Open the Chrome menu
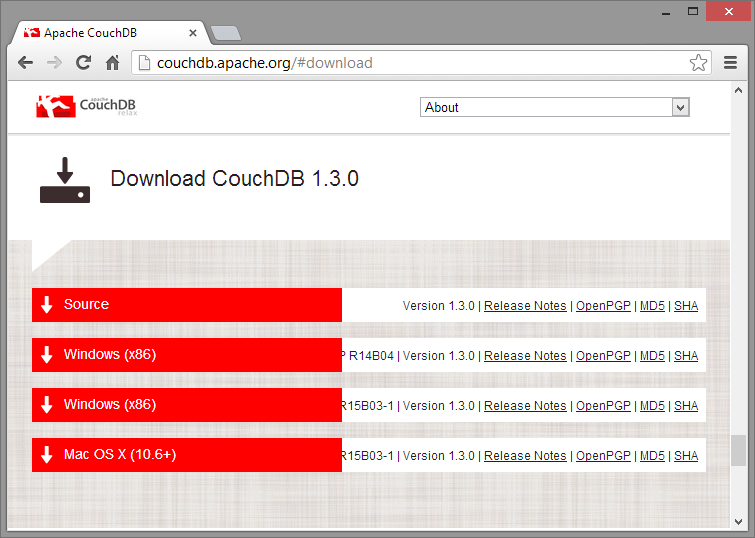This screenshot has height=538, width=755. pos(730,63)
